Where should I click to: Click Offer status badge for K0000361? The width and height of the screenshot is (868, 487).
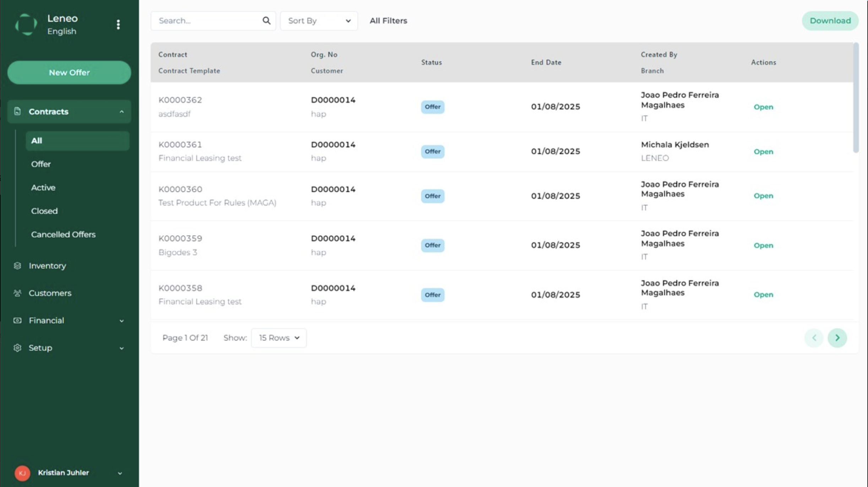click(x=433, y=151)
